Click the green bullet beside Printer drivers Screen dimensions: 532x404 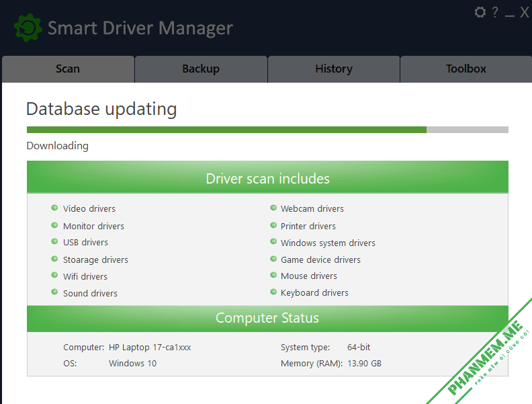(x=273, y=225)
